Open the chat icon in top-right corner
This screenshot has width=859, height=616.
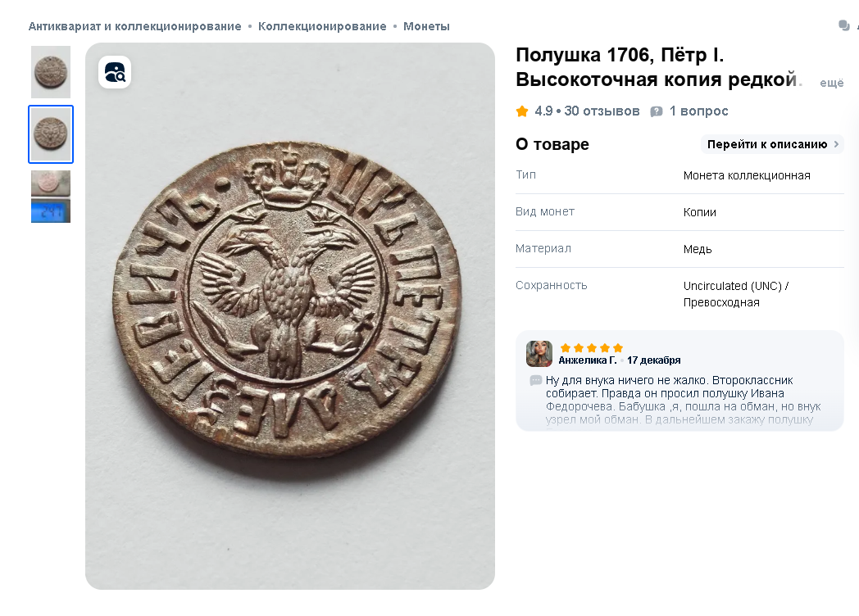[844, 26]
